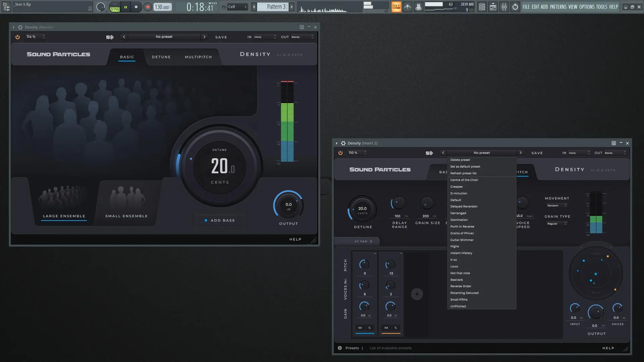644x362 pixels.
Task: Select the 'Guitar Shimmer' preset
Action: (462, 240)
